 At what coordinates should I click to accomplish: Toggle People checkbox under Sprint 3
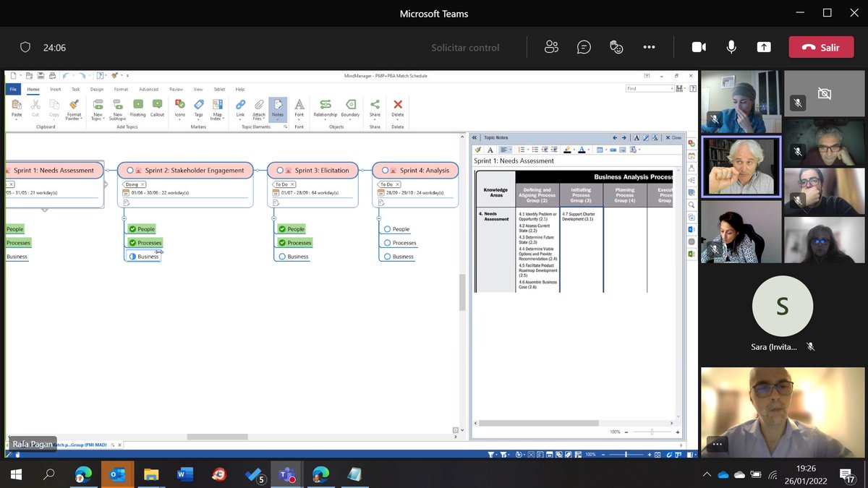283,229
